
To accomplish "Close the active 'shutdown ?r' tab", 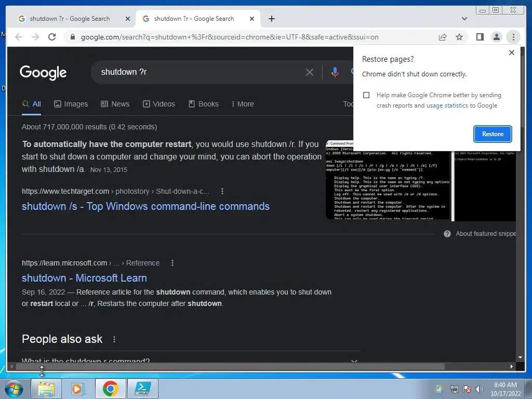I will 252,19.
